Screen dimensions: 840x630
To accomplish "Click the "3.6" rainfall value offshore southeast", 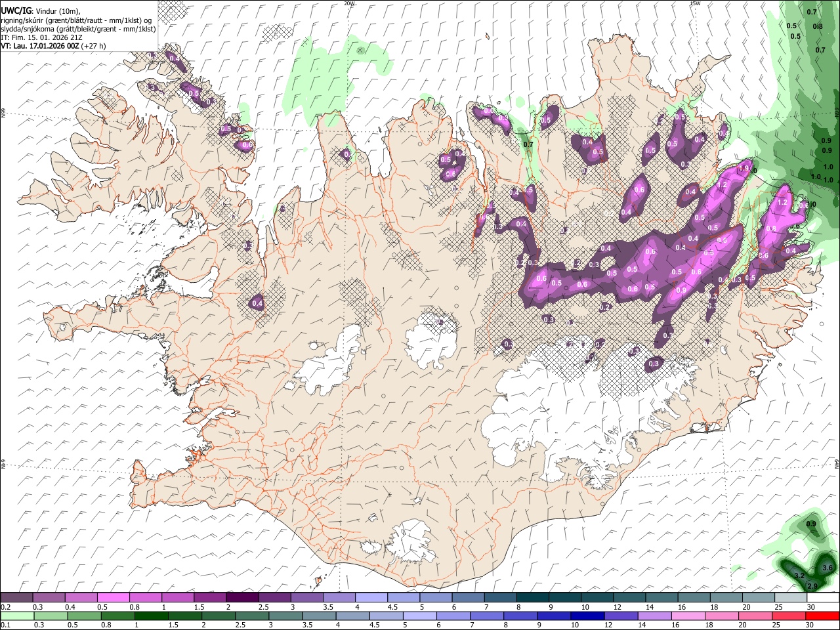I will pos(827,568).
